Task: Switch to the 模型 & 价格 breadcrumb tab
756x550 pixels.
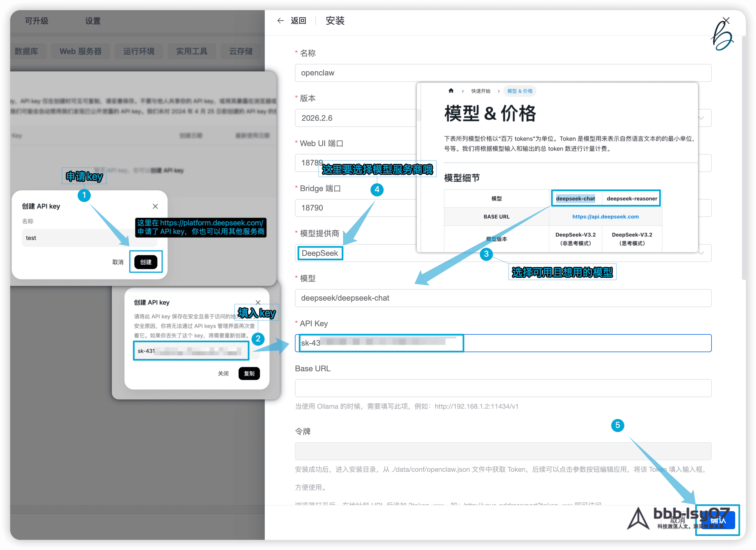Action: 520,91
